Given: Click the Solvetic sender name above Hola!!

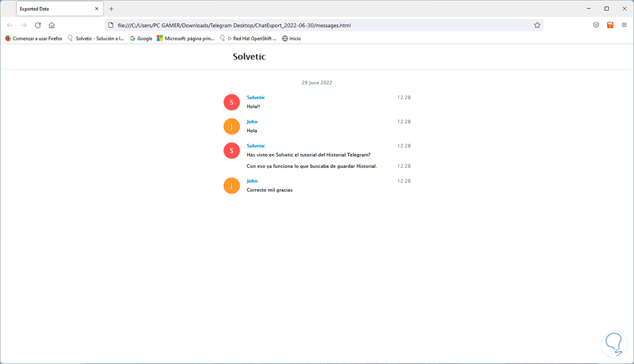Looking at the screenshot, I should (256, 98).
